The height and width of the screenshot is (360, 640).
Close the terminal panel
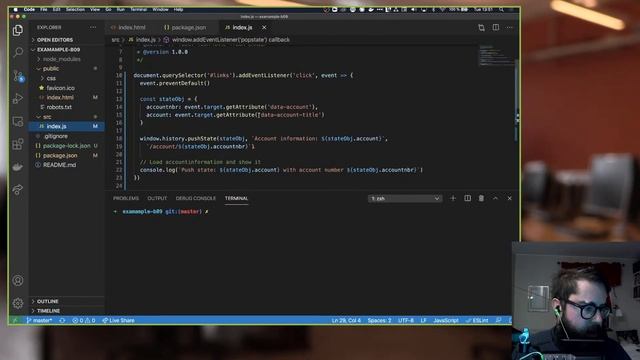coord(509,198)
